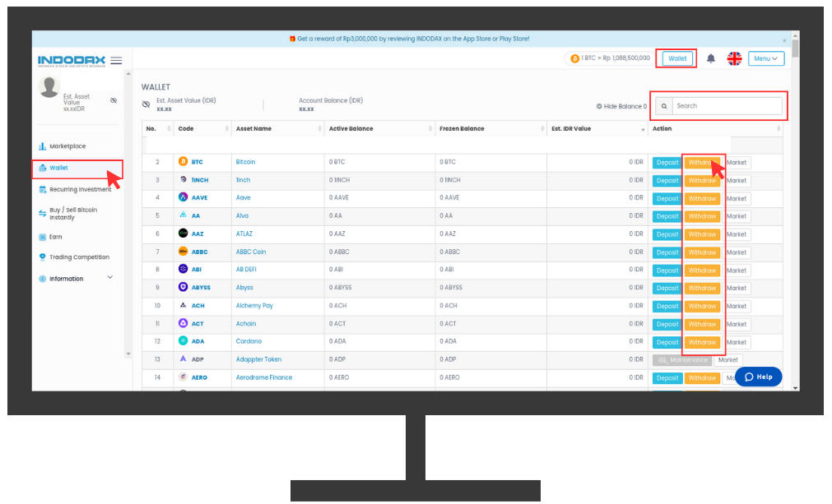Sort the table by Asset Name
This screenshot has width=832, height=504.
point(277,129)
